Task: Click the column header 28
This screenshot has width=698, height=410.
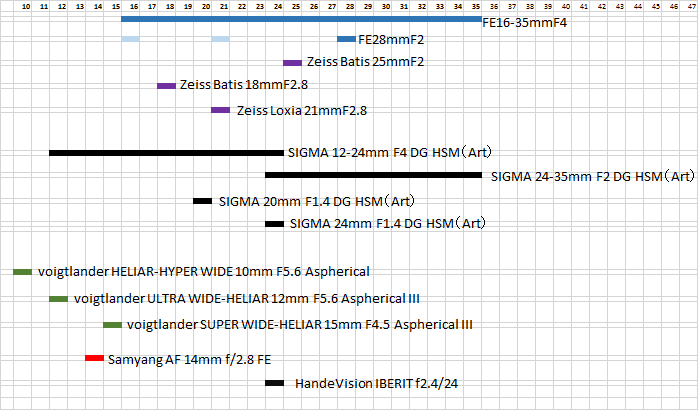Action: (x=350, y=7)
